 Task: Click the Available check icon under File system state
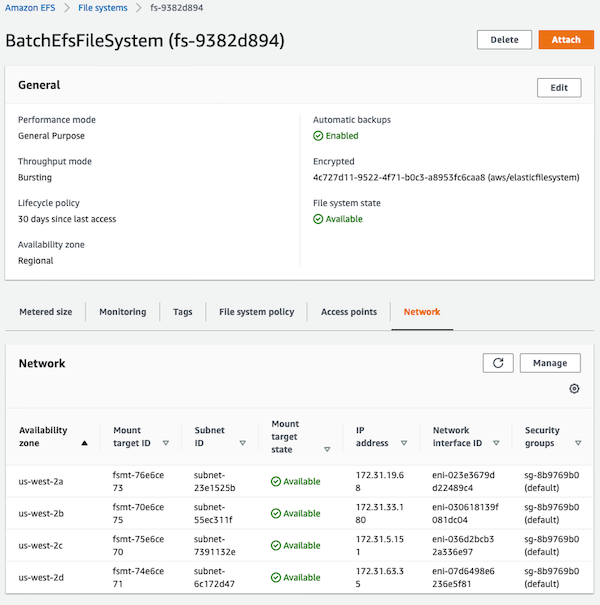[318, 219]
